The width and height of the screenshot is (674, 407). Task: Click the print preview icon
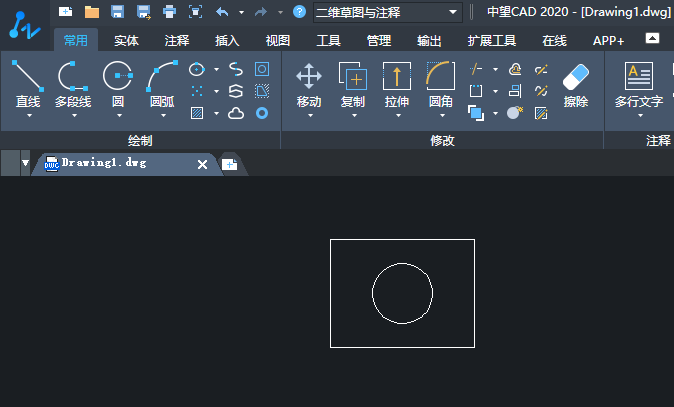[196, 12]
